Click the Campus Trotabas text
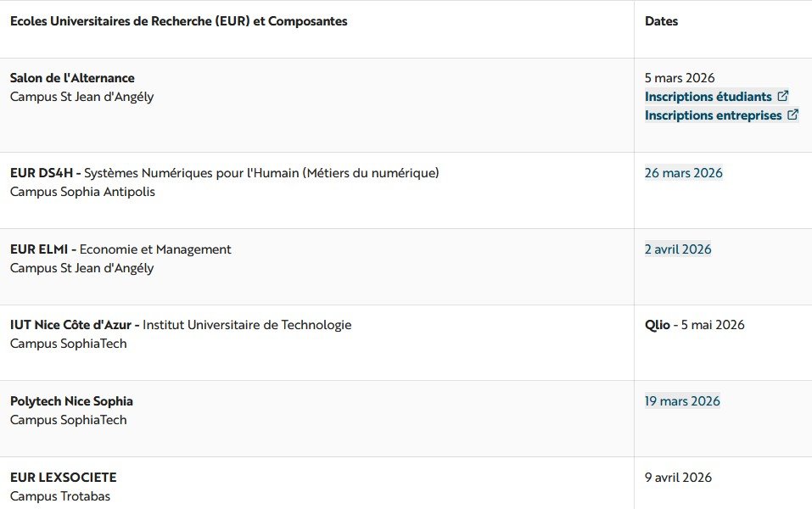 60,496
